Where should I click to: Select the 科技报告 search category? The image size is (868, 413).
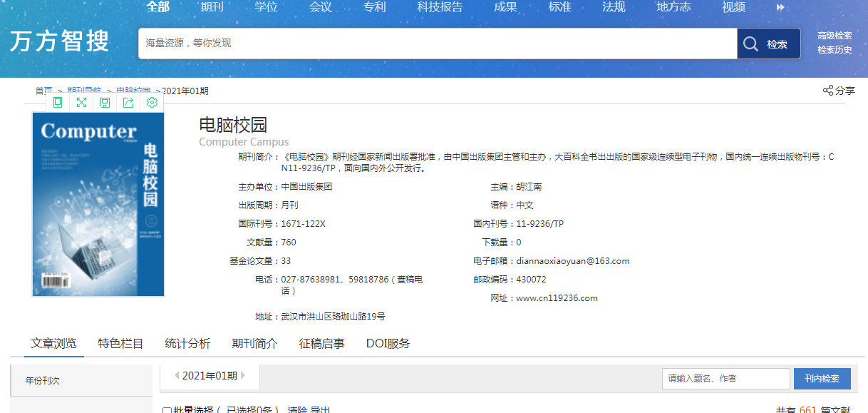(440, 7)
